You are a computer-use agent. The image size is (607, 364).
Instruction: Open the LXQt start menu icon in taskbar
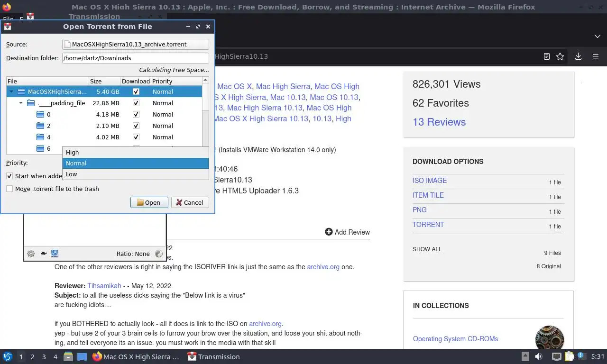coord(7,356)
